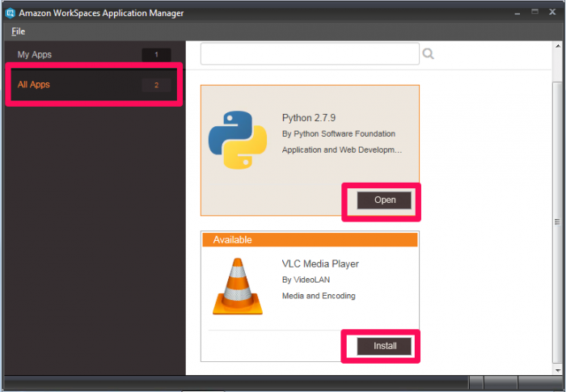The width and height of the screenshot is (566, 392).
Task: Click the My Apps count badge
Action: [x=156, y=54]
